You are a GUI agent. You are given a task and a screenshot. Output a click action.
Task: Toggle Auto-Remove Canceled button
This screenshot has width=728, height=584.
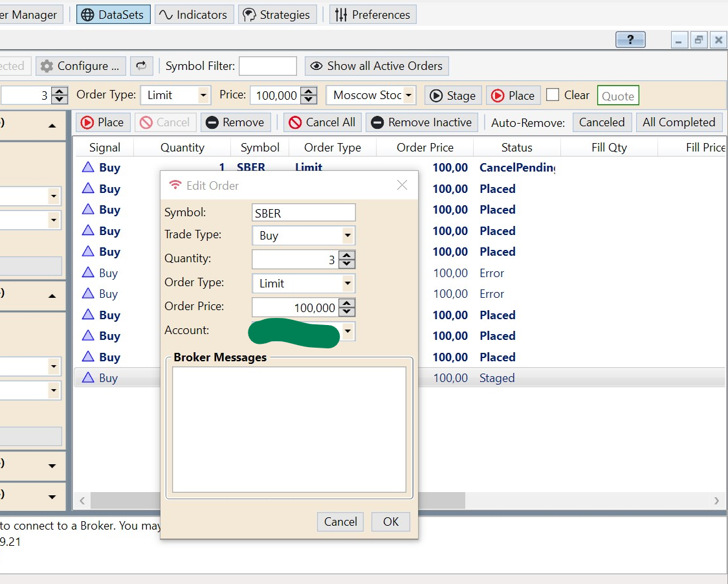click(601, 122)
